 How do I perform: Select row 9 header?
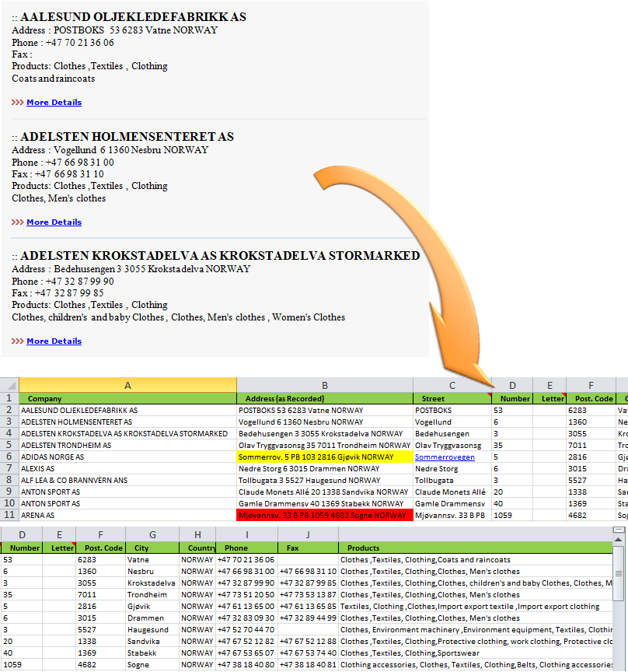tap(9, 492)
